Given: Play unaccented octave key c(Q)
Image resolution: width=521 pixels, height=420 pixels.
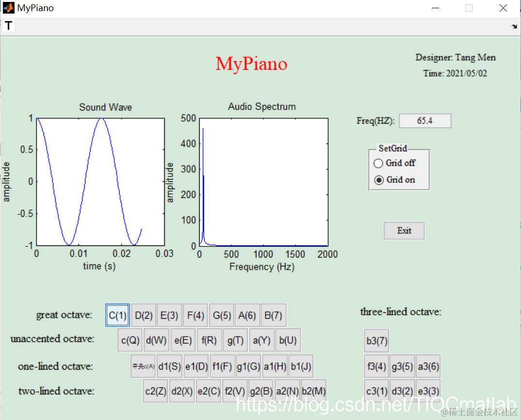Looking at the screenshot, I should click(130, 340).
